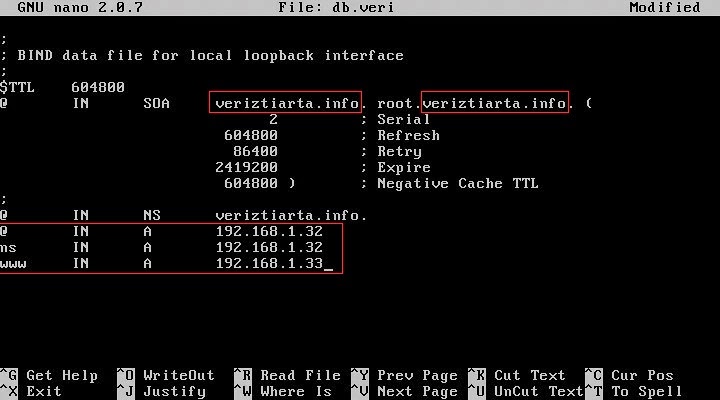
Task: Click the To Spell shortcut label
Action: point(647,392)
